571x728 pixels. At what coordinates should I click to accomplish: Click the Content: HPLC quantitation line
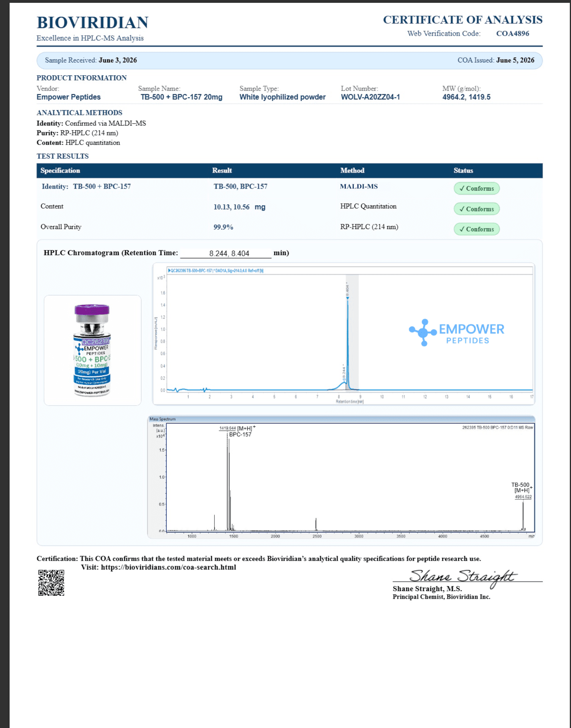pyautogui.click(x=78, y=143)
